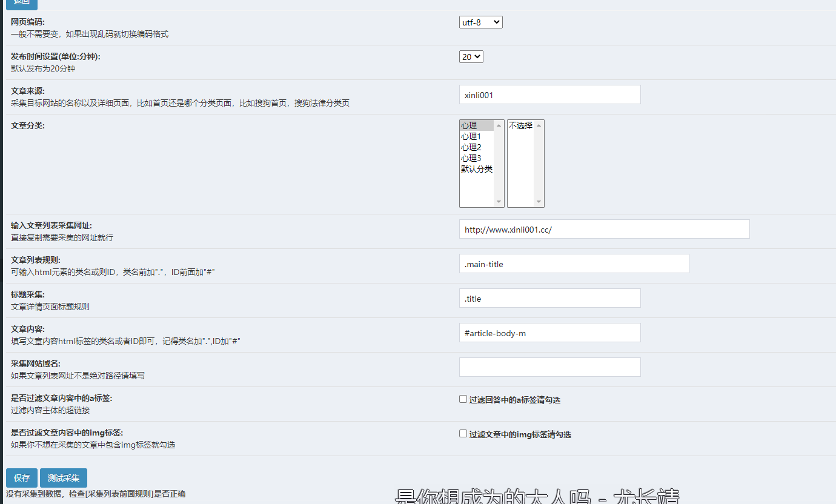836x504 pixels.
Task: Open the 发布时间设置 minutes dropdown
Action: 471,57
